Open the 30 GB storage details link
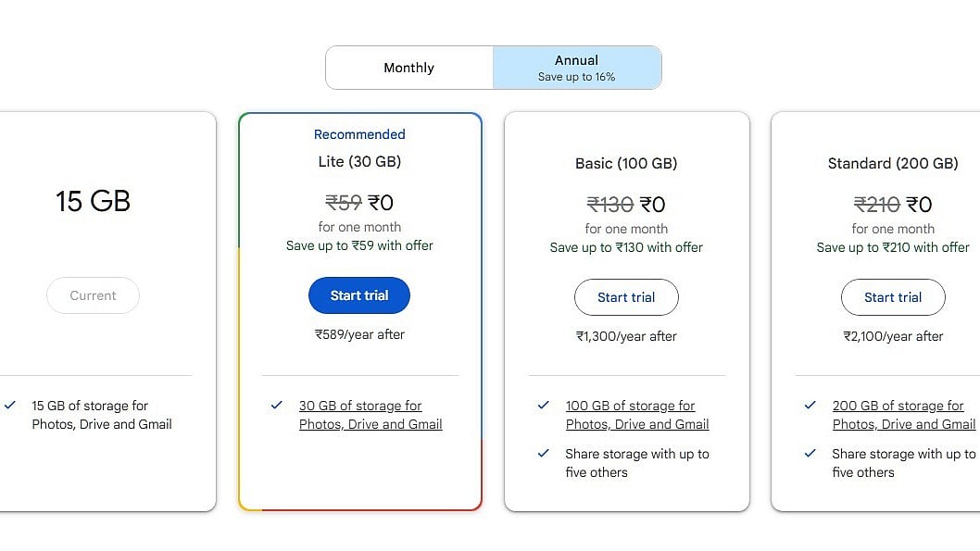This screenshot has width=980, height=551. (371, 414)
